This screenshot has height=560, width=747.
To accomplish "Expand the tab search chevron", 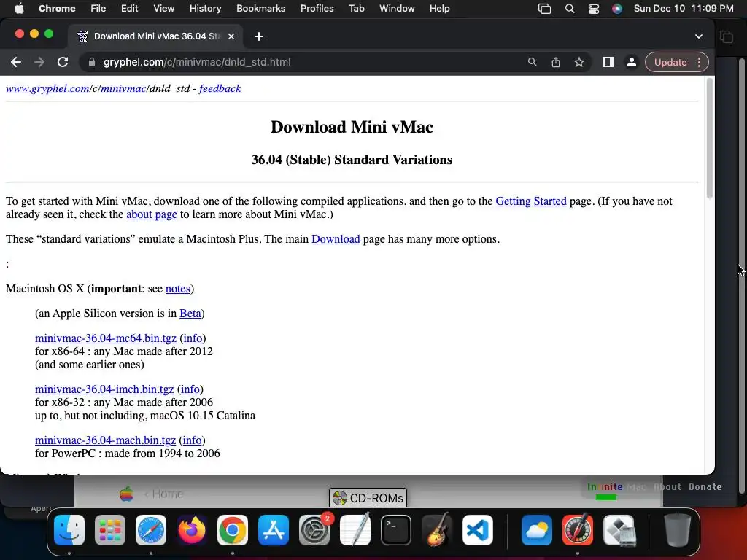I will click(698, 36).
